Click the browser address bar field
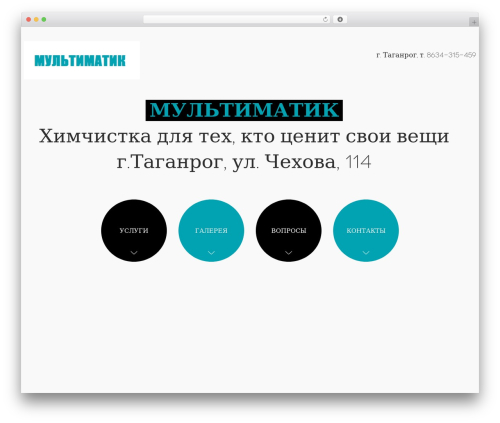The image size is (500, 423). 237,20
